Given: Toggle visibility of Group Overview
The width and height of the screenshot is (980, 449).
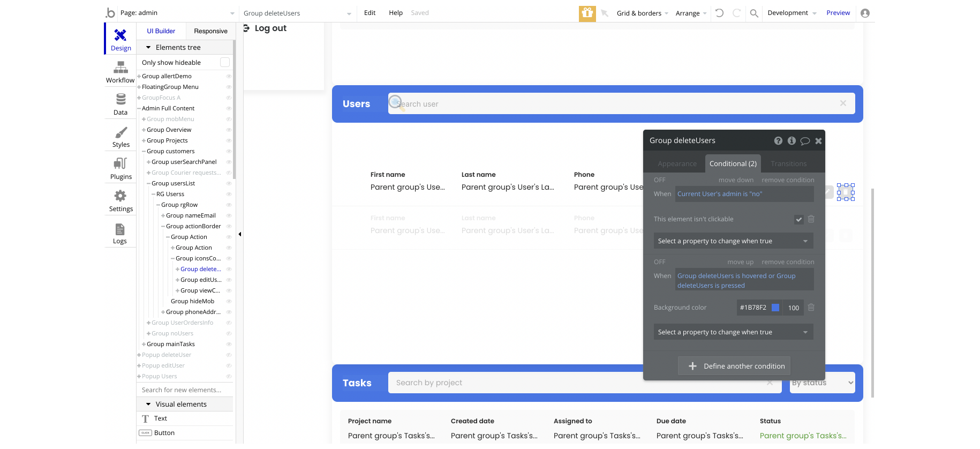Looking at the screenshot, I should pos(229,130).
